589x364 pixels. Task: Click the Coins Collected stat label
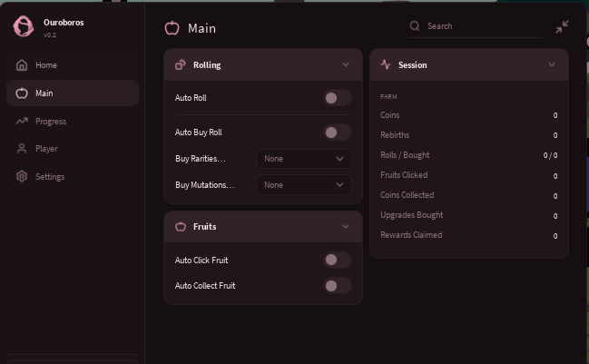coord(407,194)
